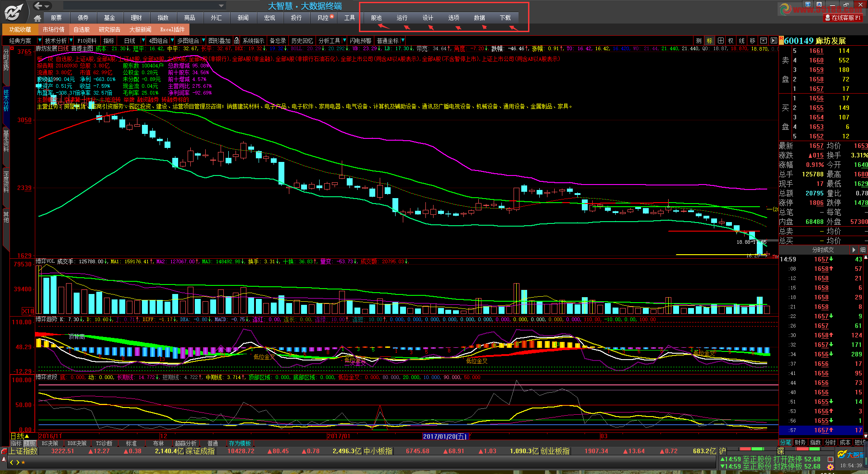Click the 闪电预警 button
The image size is (868, 474).
pos(360,41)
